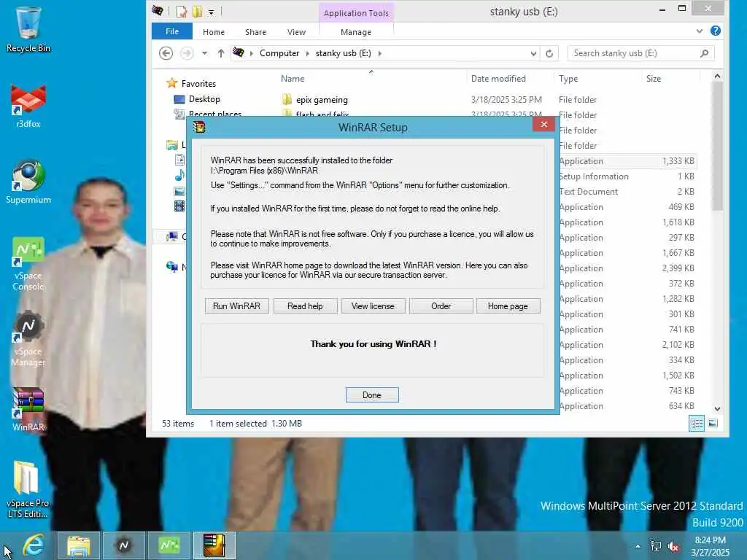Switch to the Home ribbon tab
Viewport: 747px width, 560px height.
[214, 32]
